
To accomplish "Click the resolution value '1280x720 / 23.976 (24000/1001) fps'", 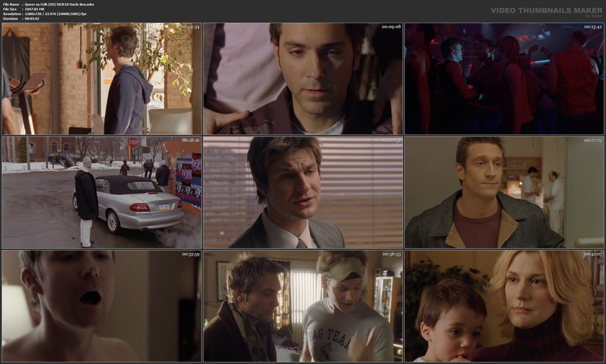I will pos(56,14).
